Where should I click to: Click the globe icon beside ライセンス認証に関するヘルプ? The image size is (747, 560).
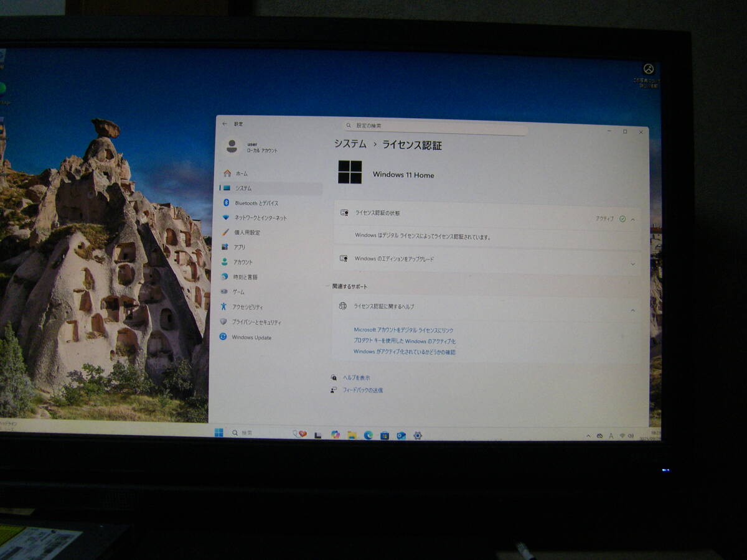point(342,306)
